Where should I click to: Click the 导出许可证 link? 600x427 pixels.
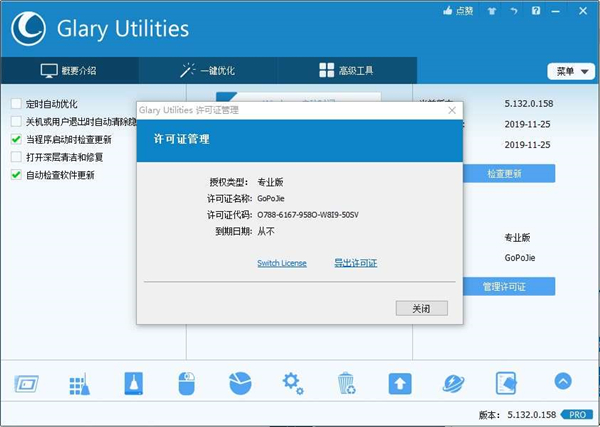(x=355, y=263)
